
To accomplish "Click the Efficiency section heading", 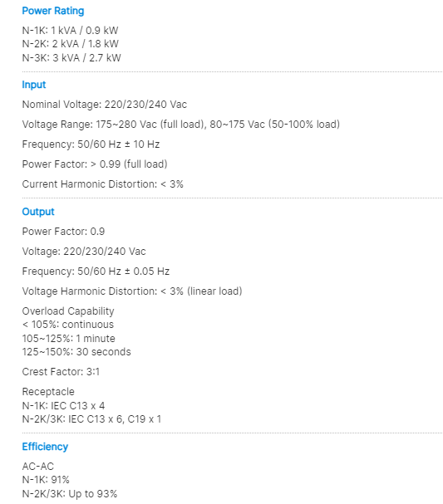I will [x=45, y=447].
